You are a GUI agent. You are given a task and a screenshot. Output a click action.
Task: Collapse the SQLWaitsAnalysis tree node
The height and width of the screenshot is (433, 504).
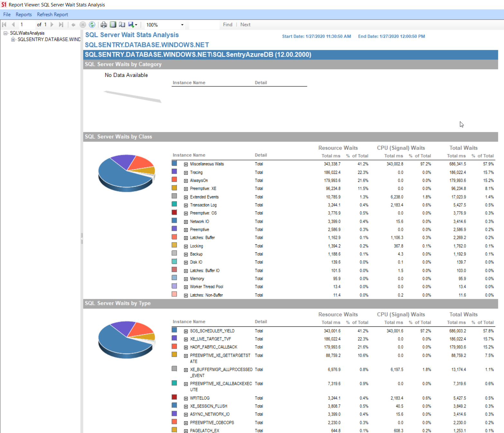click(x=5, y=33)
